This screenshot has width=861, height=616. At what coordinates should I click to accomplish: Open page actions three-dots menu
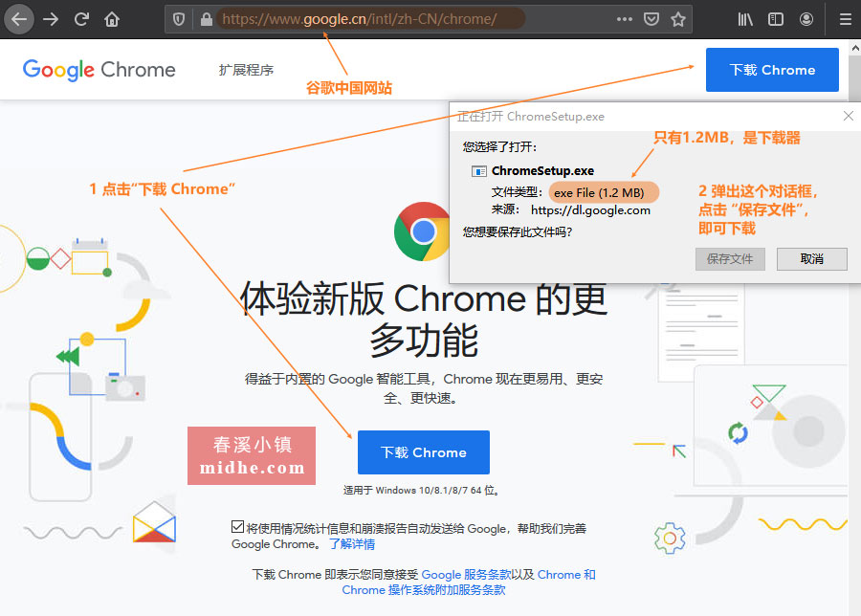(625, 19)
